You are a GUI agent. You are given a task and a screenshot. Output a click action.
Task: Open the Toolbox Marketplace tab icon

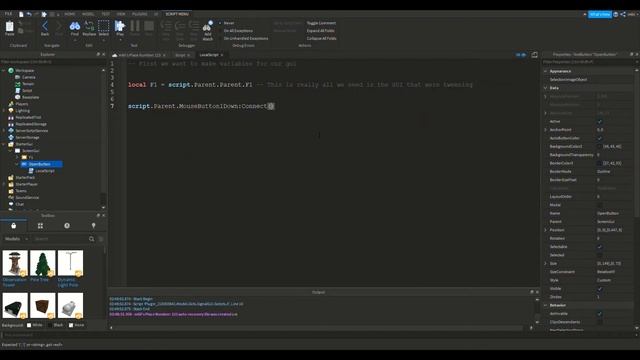13,226
